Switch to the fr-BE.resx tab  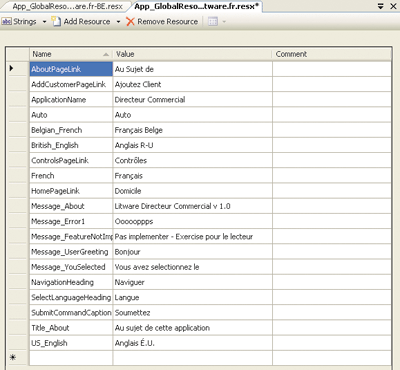[x=67, y=6]
